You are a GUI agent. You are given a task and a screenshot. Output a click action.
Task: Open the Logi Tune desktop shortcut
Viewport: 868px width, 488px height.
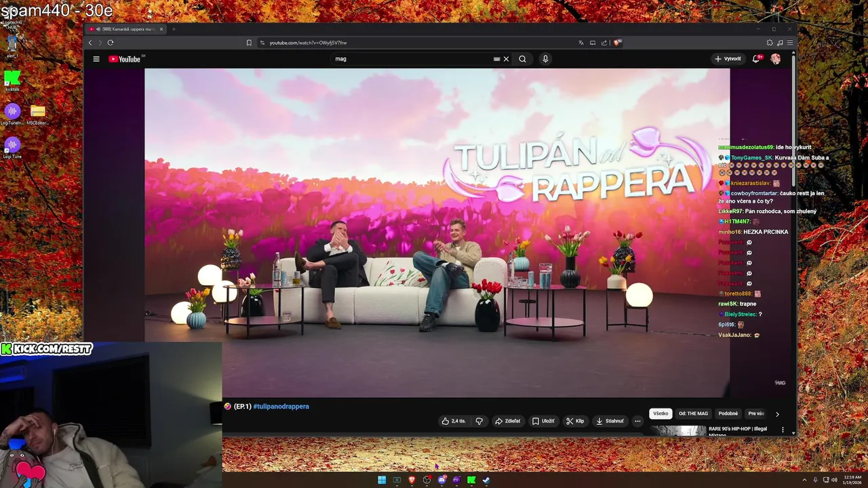(12, 148)
